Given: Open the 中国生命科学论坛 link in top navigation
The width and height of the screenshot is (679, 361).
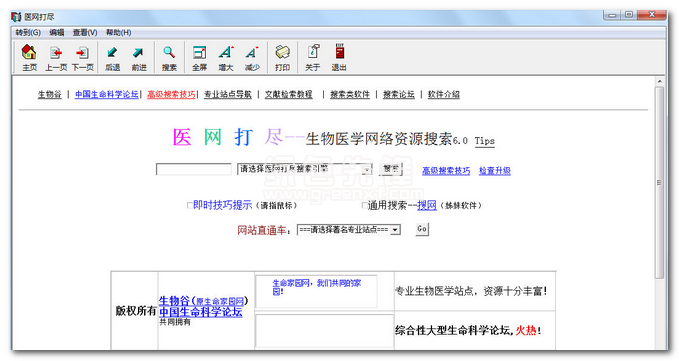Looking at the screenshot, I should [x=107, y=94].
